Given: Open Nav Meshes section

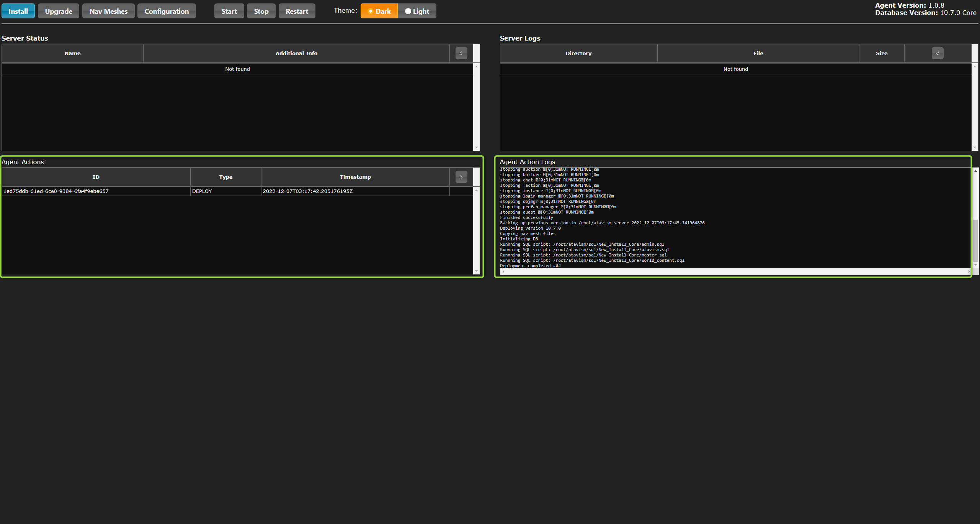Looking at the screenshot, I should [x=108, y=11].
